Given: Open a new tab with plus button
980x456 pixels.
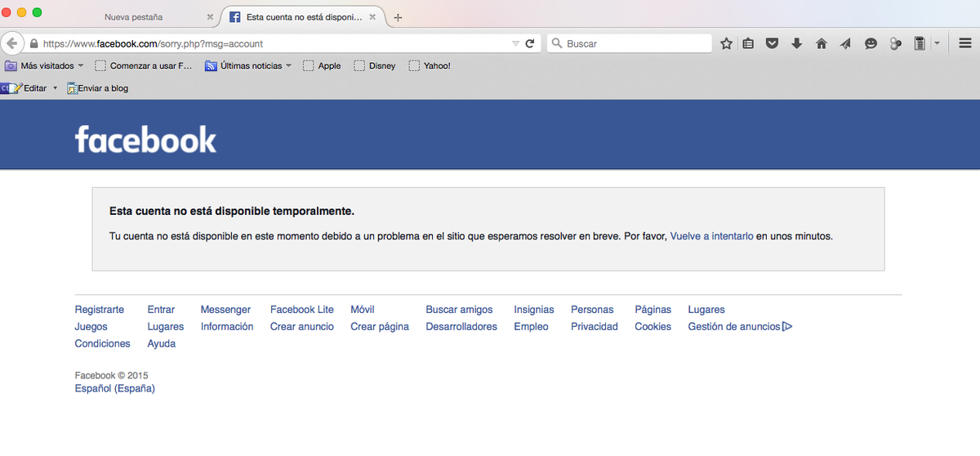Looking at the screenshot, I should [x=398, y=17].
